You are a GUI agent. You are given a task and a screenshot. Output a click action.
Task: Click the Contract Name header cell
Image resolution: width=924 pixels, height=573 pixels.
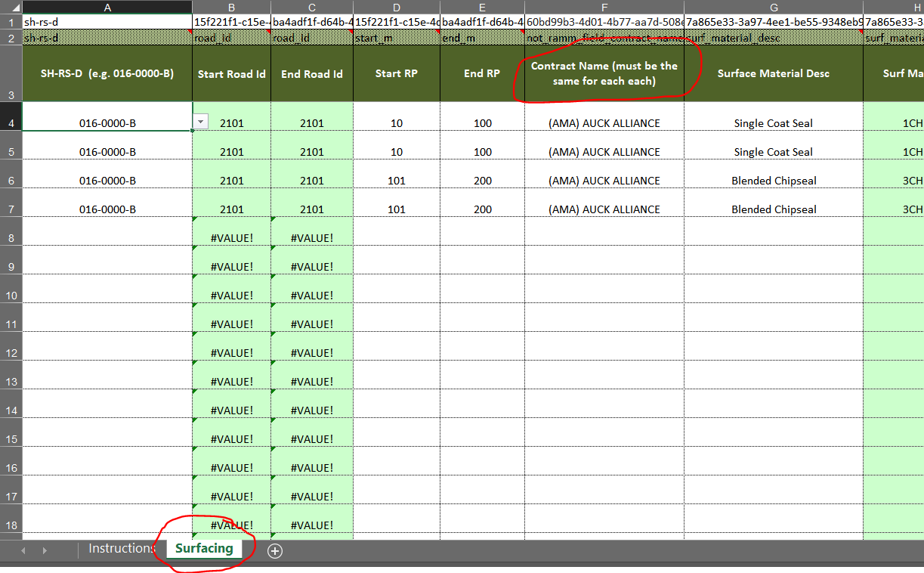[604, 73]
